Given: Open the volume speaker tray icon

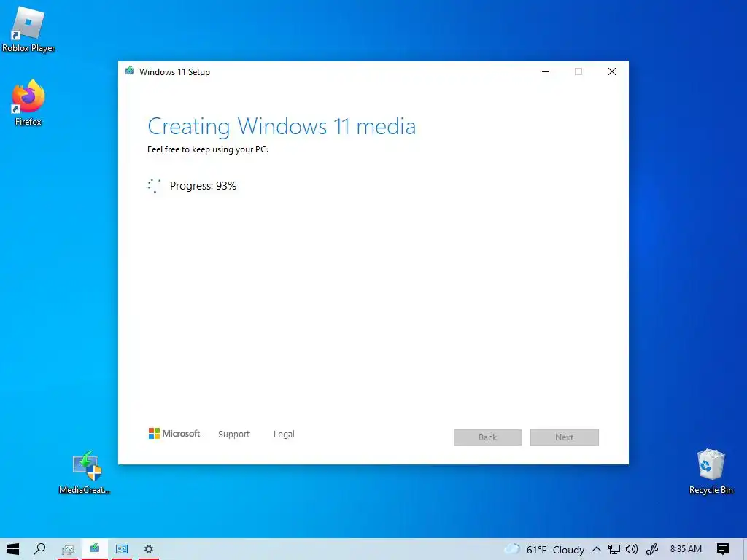Looking at the screenshot, I should (x=632, y=549).
